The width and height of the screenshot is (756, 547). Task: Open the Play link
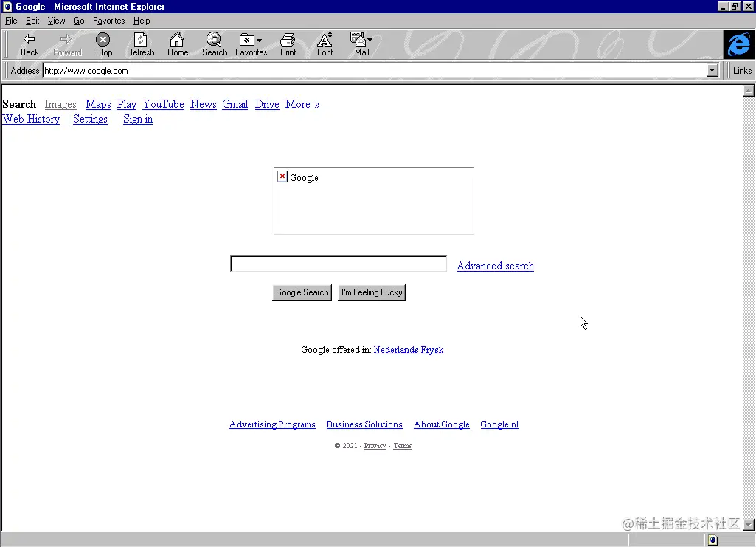[x=126, y=104]
